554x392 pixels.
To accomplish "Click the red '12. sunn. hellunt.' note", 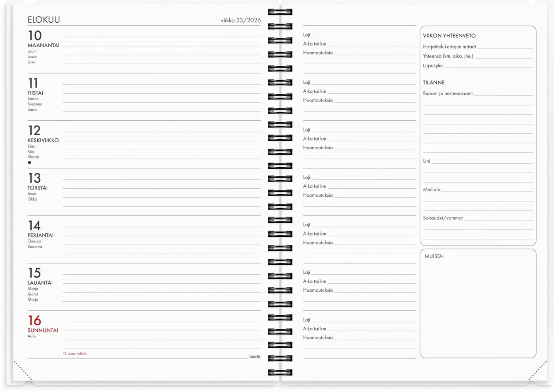I will 75,354.
